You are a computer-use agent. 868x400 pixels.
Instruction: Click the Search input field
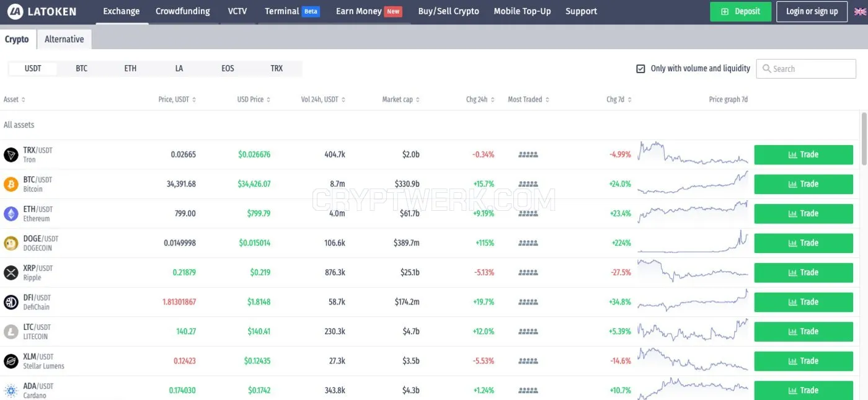click(807, 69)
